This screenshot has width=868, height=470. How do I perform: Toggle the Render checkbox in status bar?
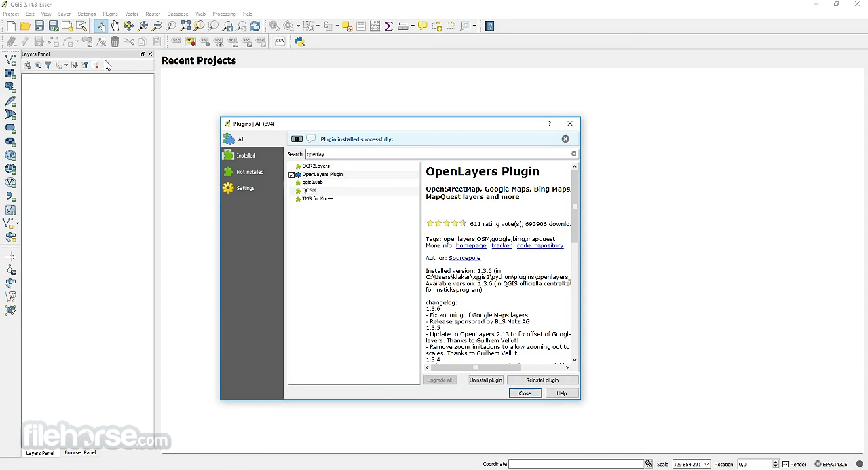(786, 464)
